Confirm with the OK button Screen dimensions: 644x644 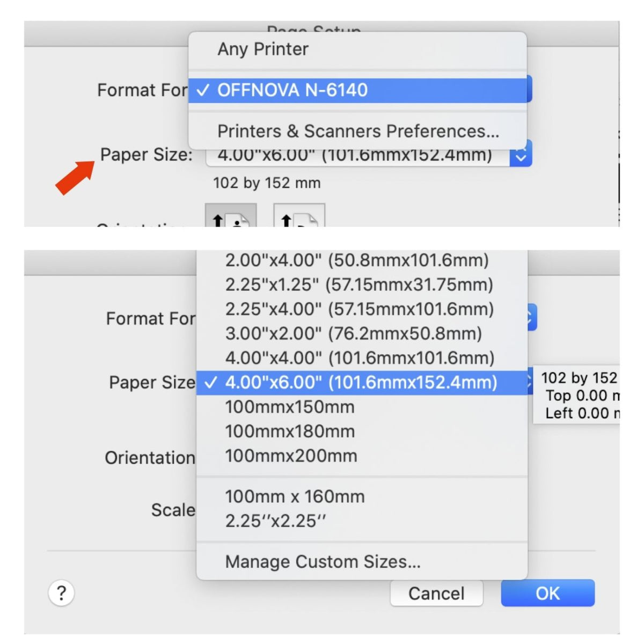pos(547,594)
